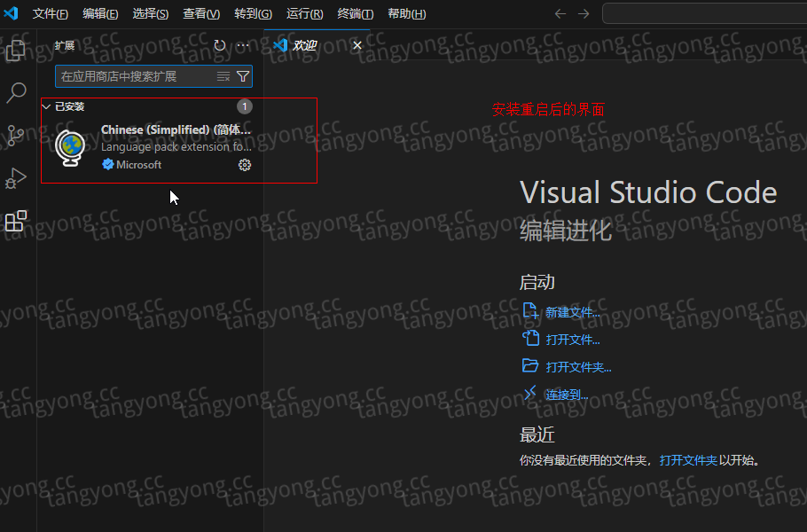Select the 欢迎 tab
The image size is (807, 532).
click(x=317, y=45)
